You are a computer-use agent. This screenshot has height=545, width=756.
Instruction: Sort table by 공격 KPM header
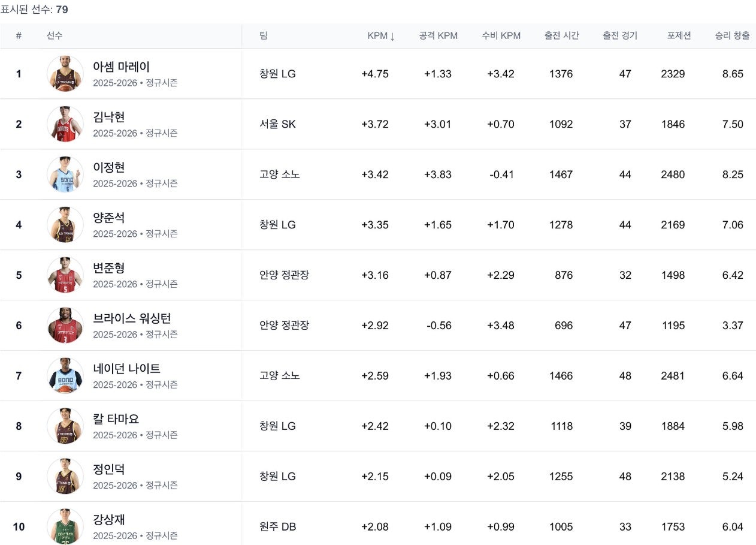click(439, 36)
